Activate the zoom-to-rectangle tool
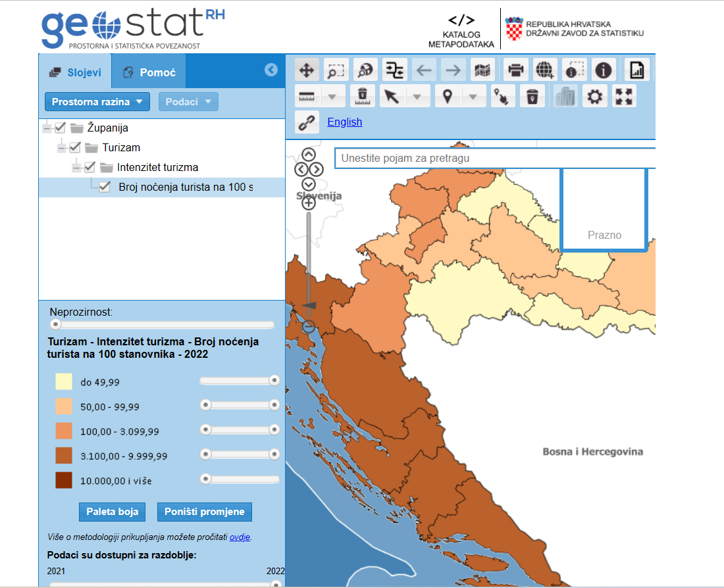The image size is (724, 588). point(336,69)
